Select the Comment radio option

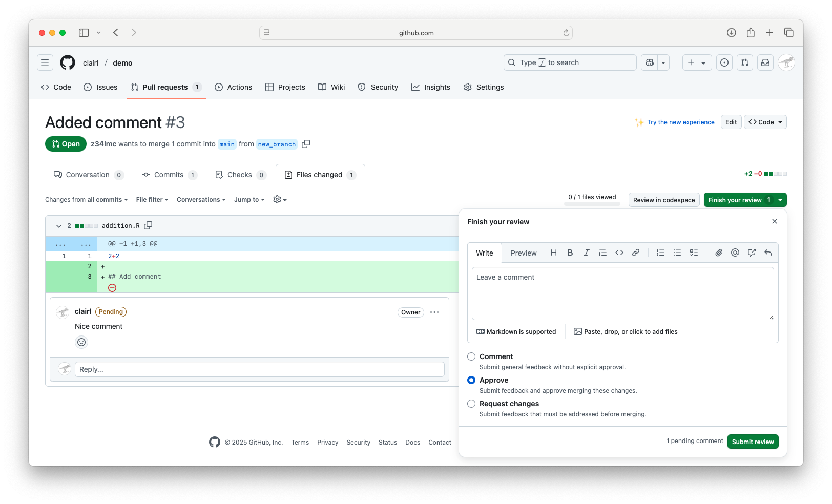[x=471, y=356]
